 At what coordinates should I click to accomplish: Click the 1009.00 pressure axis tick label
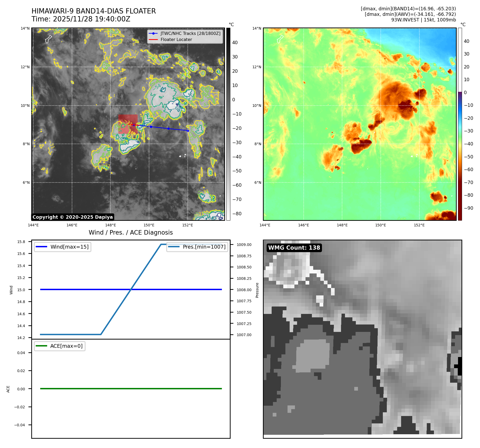[244, 245]
